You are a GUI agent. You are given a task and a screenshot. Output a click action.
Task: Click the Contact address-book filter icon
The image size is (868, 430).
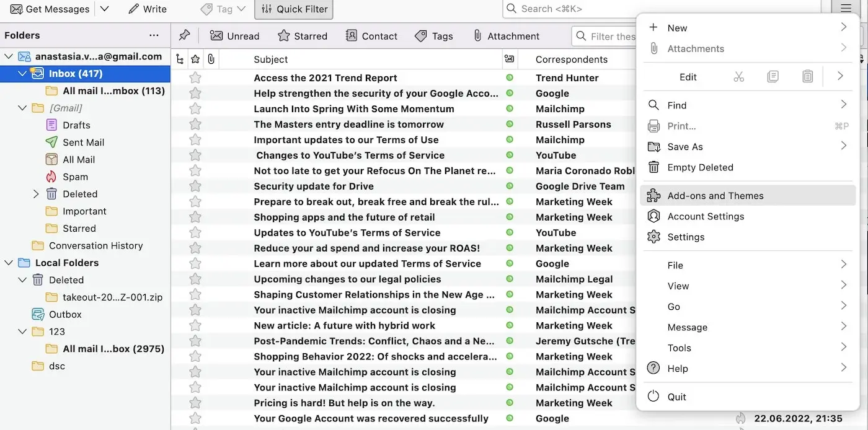pos(352,36)
